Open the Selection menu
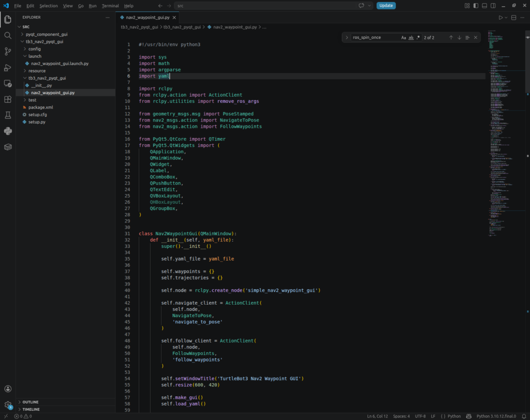530x420 pixels. 48,6
